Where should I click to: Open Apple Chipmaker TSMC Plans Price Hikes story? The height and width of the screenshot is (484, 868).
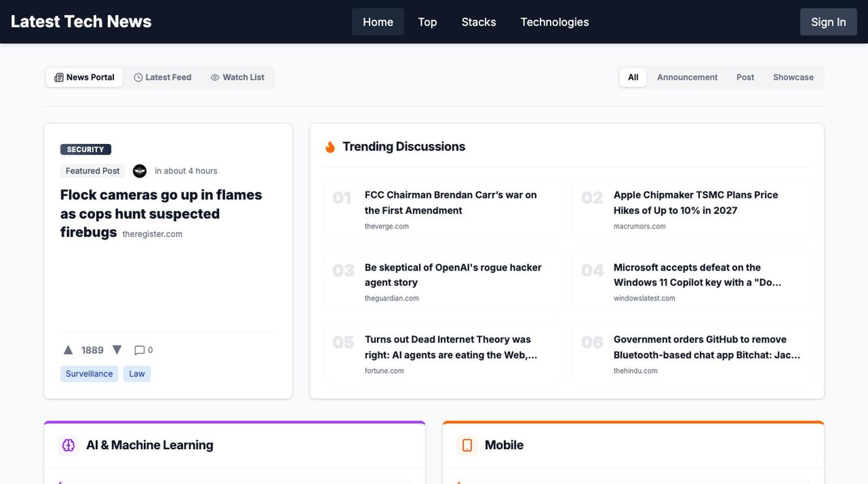click(x=696, y=202)
